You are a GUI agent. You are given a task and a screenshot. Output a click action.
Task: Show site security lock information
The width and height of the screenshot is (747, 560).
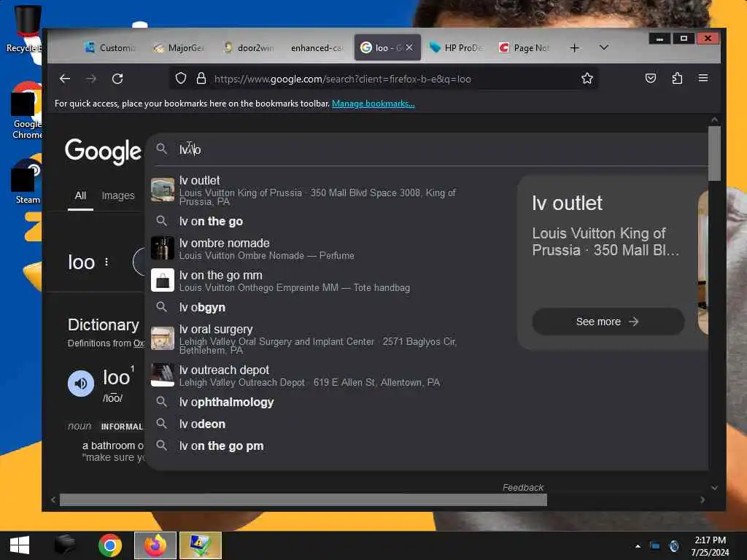pyautogui.click(x=201, y=79)
